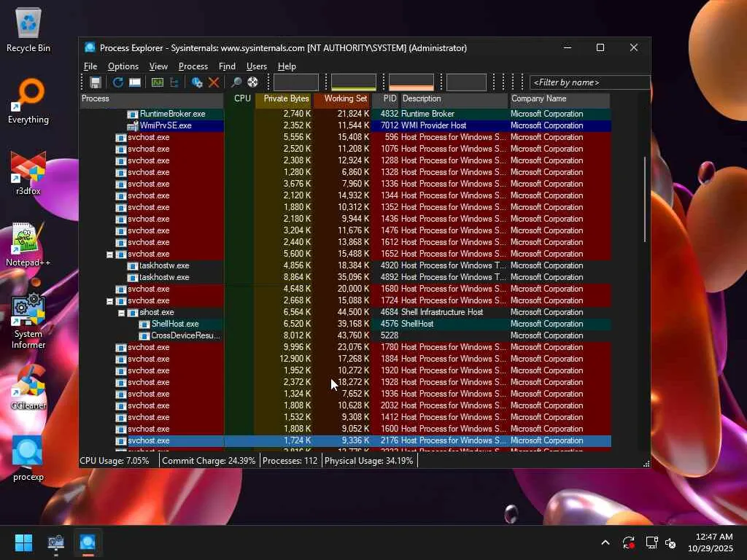Viewport: 747px width, 560px height.
Task: Click the first toolbar mini graph (empty)
Action: click(x=296, y=82)
